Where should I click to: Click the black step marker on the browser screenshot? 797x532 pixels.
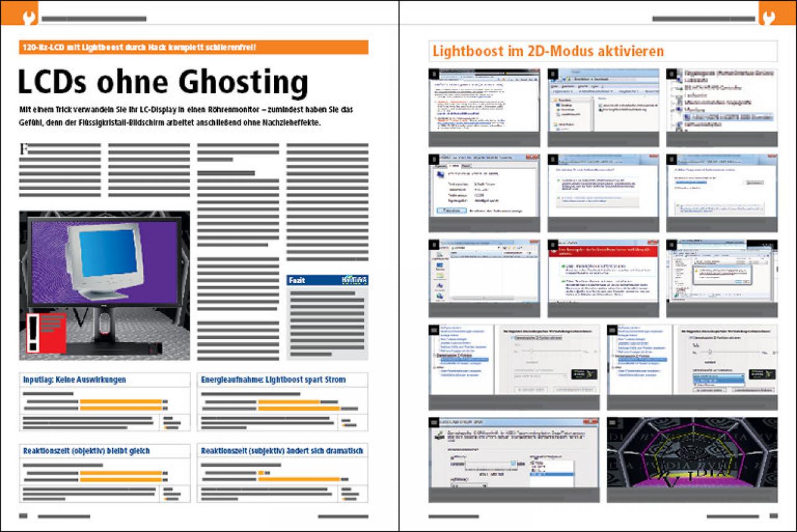[433, 73]
